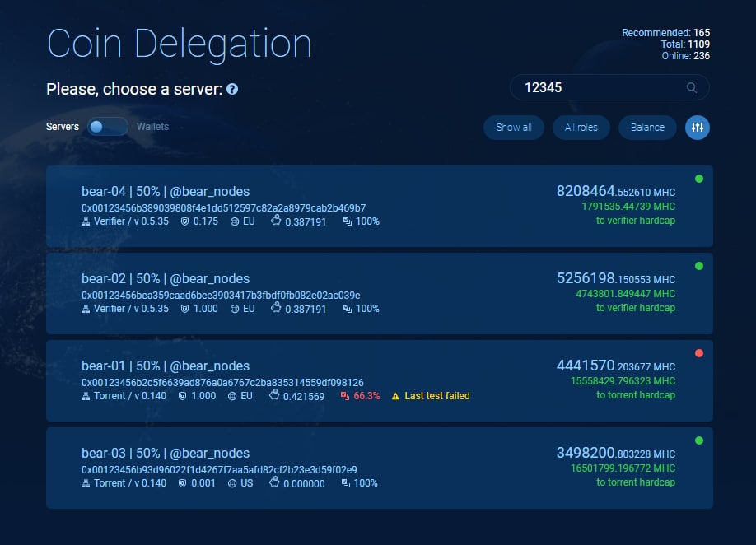Toggle the Servers/Wallets switch

tap(108, 127)
